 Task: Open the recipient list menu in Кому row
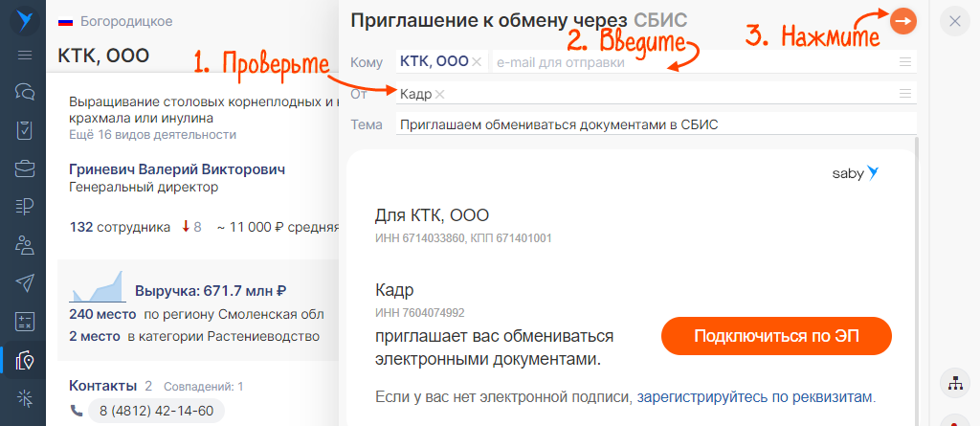[904, 62]
